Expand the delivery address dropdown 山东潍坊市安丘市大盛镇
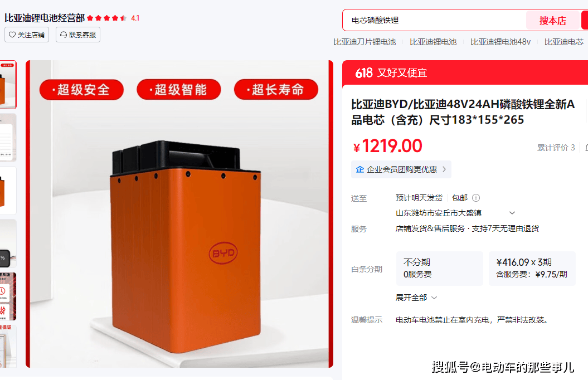 [x=512, y=213]
